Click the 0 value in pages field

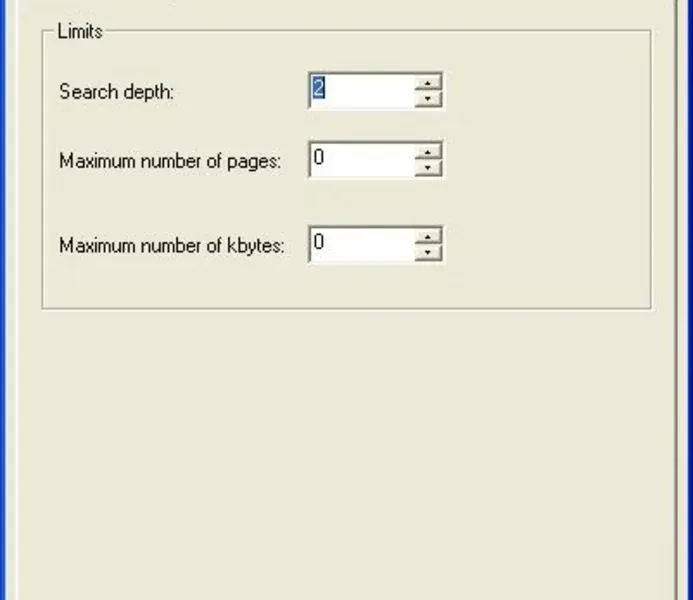tap(318, 158)
